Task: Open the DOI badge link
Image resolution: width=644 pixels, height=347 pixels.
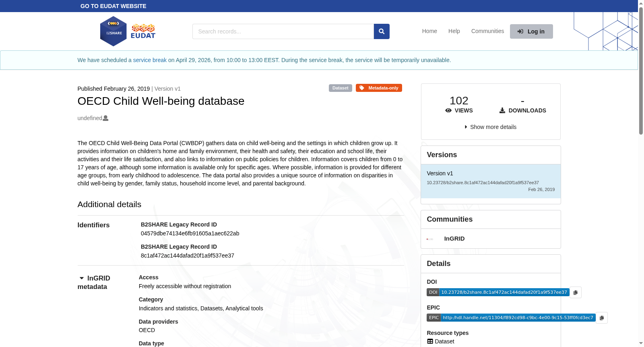Action: click(x=498, y=292)
